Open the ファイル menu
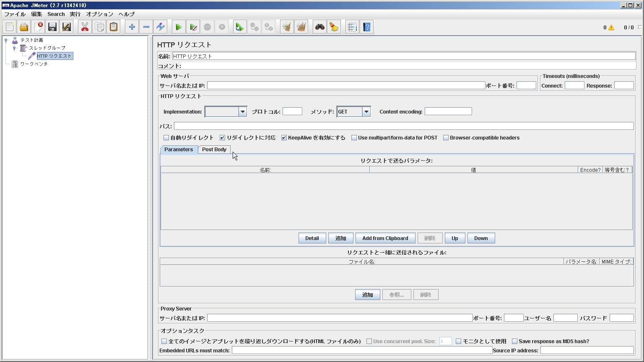This screenshot has height=362, width=644. pyautogui.click(x=15, y=14)
